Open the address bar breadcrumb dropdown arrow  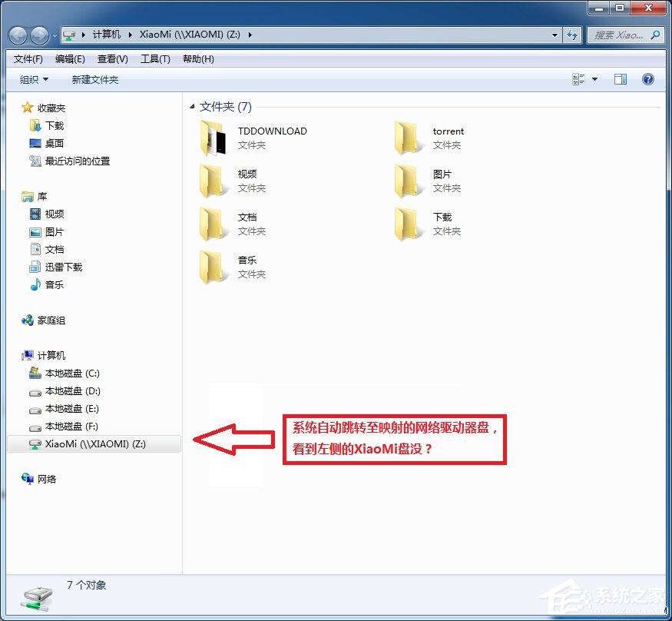[x=555, y=34]
